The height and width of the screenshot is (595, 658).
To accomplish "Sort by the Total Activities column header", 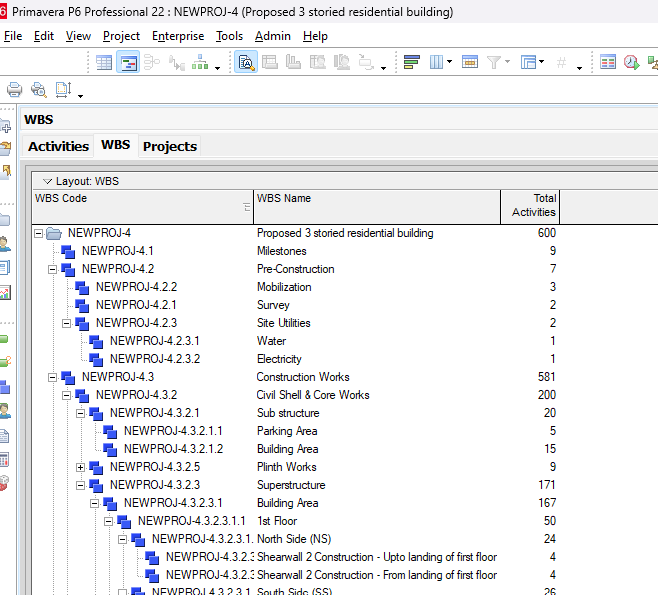I will pos(531,205).
